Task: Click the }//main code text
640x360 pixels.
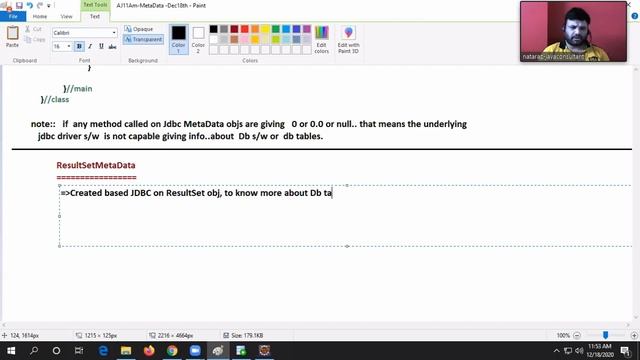Action: click(x=78, y=89)
